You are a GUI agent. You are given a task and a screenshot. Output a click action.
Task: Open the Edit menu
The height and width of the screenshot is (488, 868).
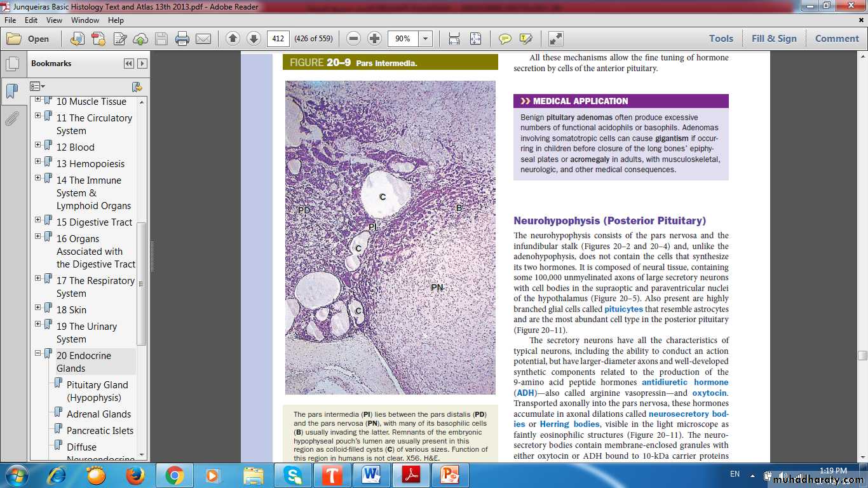pyautogui.click(x=32, y=20)
